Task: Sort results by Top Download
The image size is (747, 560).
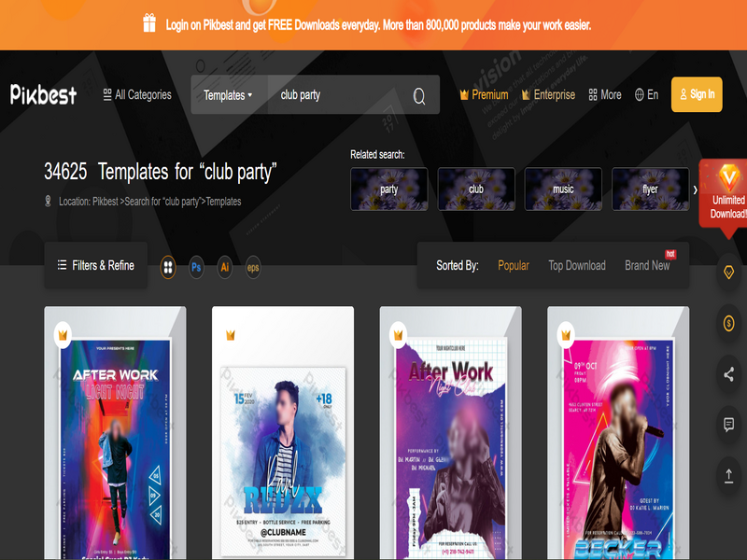Action: point(577,265)
